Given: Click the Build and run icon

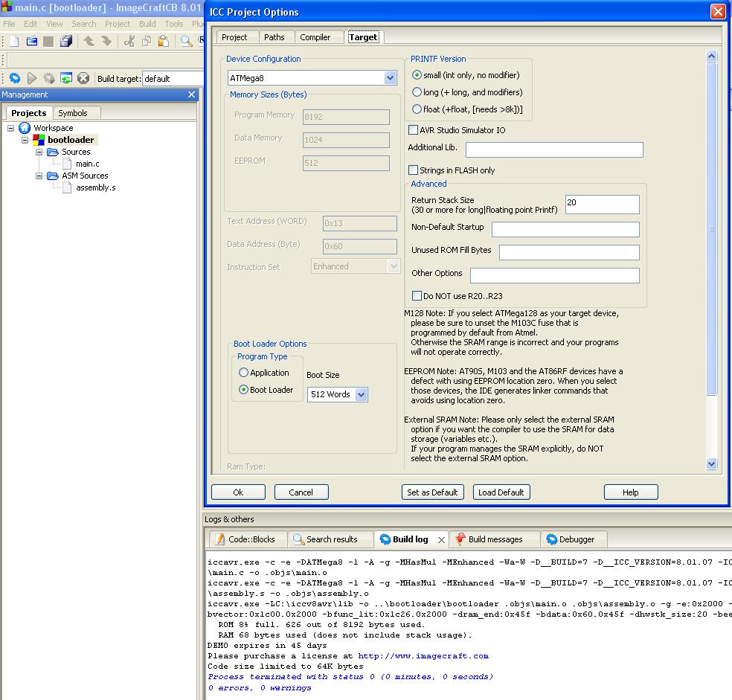Looking at the screenshot, I should point(49,78).
